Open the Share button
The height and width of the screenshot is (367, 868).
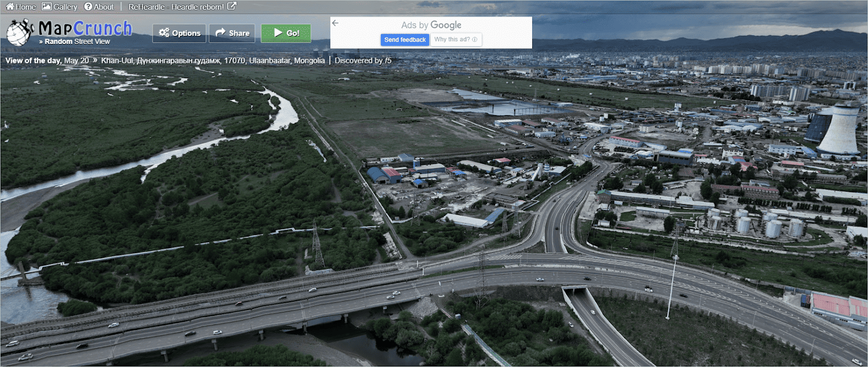coord(232,33)
